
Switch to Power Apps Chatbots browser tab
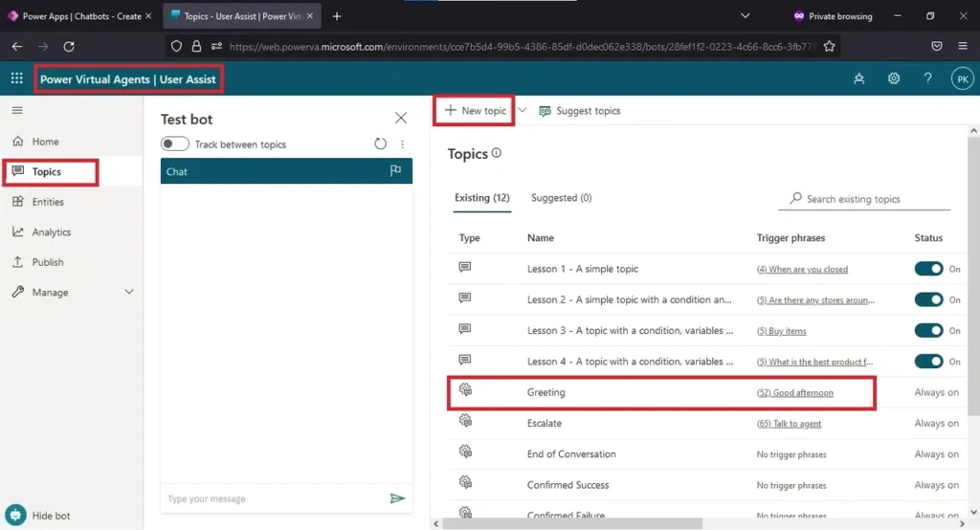(x=80, y=16)
